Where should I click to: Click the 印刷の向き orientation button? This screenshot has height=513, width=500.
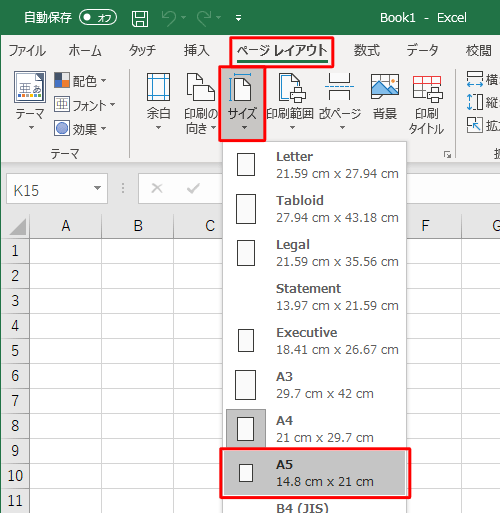(x=200, y=103)
